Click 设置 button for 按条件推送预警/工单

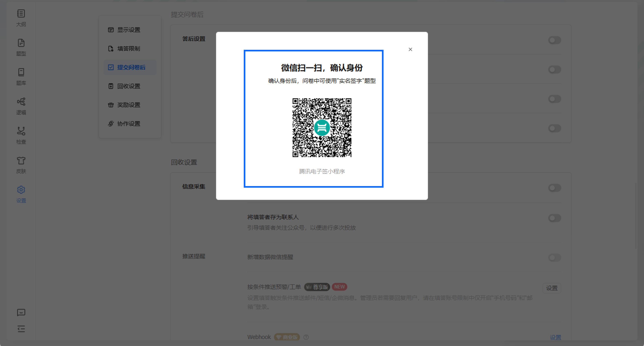coord(552,288)
